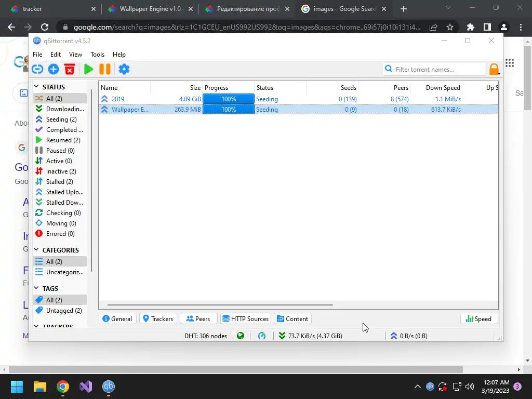The height and width of the screenshot is (399, 532).
Task: Select the Inactive (2) status filter
Action: point(60,171)
